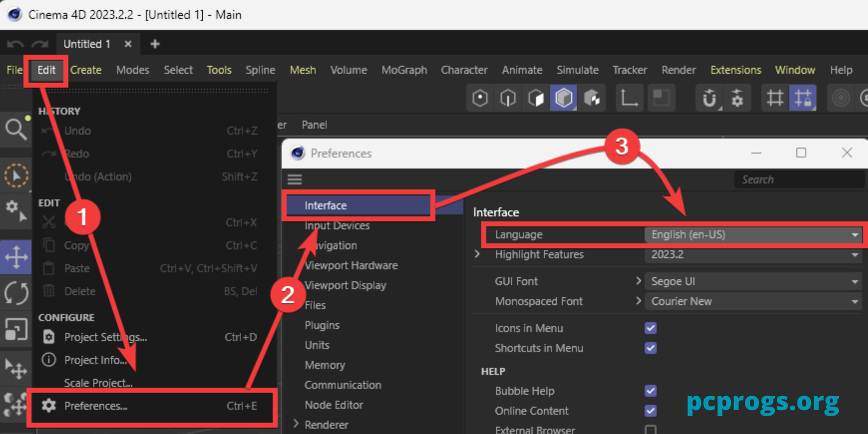Toggle the Workplane grid icon
The height and width of the screenshot is (434, 868).
[x=775, y=98]
